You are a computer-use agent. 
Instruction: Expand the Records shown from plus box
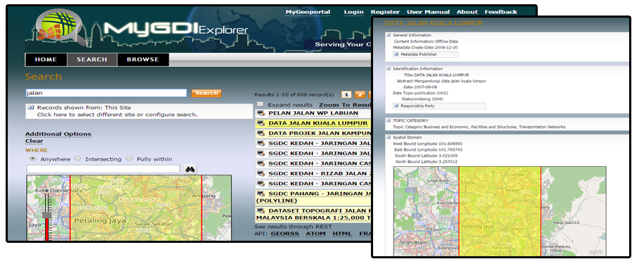point(30,108)
